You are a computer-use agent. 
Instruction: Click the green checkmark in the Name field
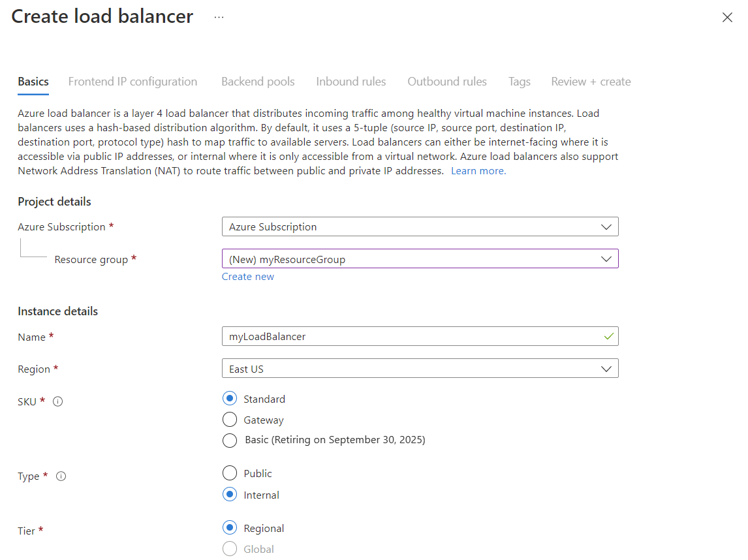608,336
